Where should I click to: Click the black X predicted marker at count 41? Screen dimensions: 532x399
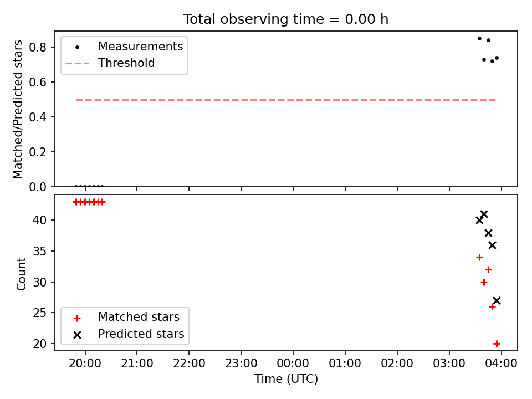pyautogui.click(x=484, y=214)
